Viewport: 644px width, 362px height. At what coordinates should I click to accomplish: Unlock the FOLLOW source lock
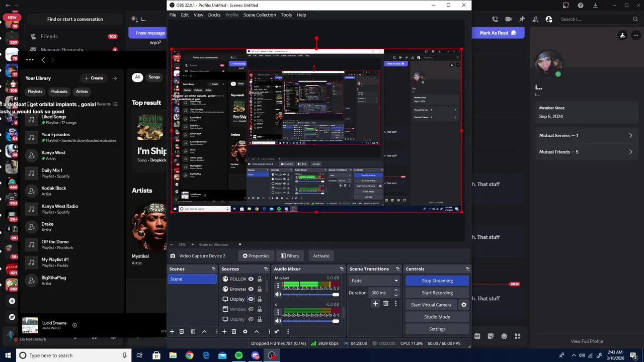click(259, 279)
